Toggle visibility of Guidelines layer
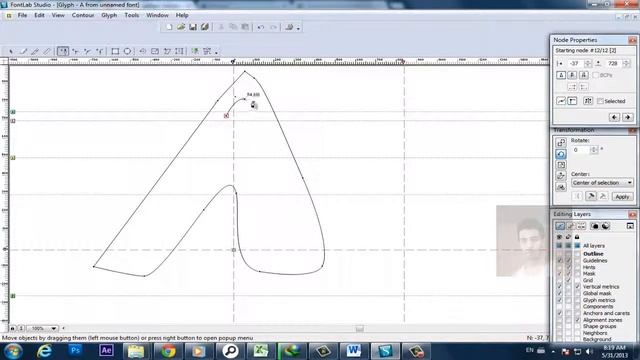 [560, 260]
